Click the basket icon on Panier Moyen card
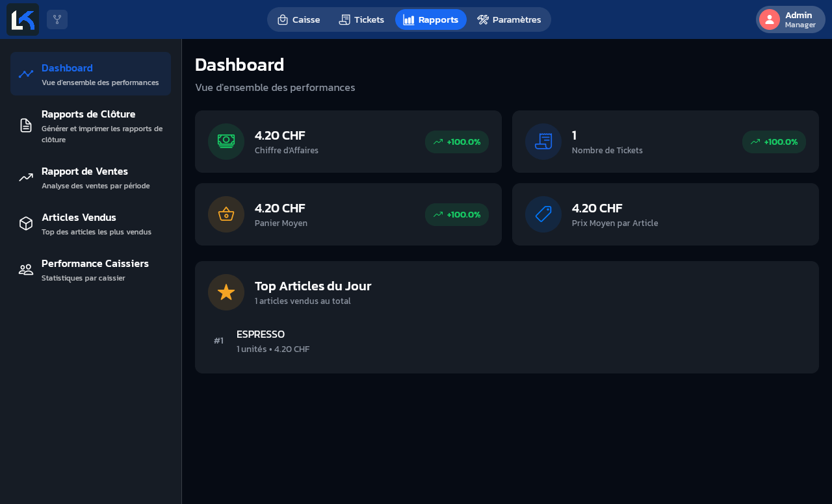The height and width of the screenshot is (504, 832). point(226,214)
